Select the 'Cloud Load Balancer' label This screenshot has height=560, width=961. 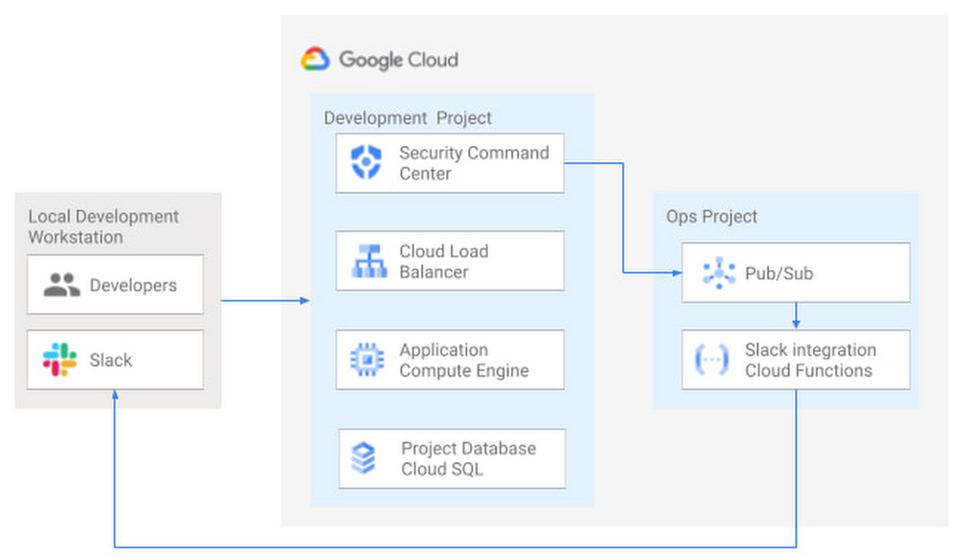[444, 261]
